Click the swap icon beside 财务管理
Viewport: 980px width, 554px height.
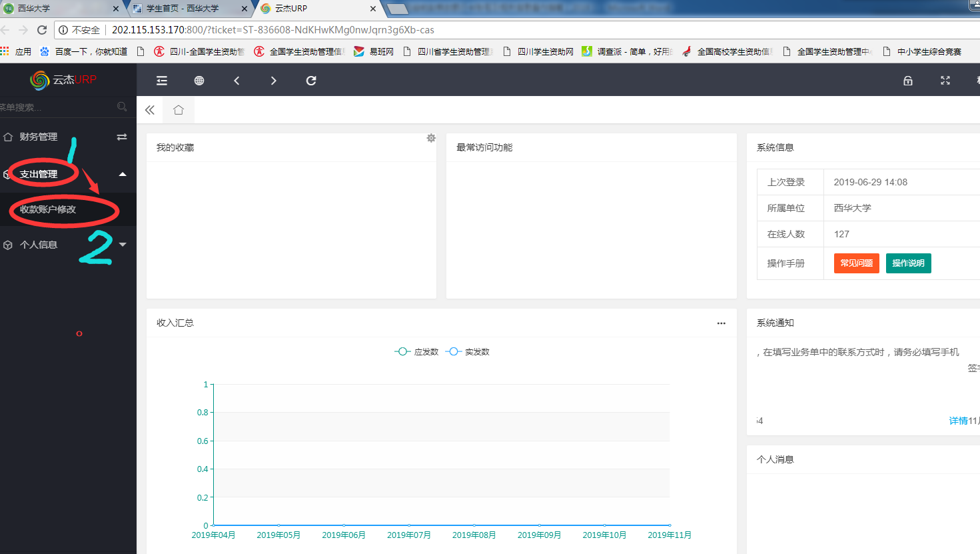pos(122,137)
